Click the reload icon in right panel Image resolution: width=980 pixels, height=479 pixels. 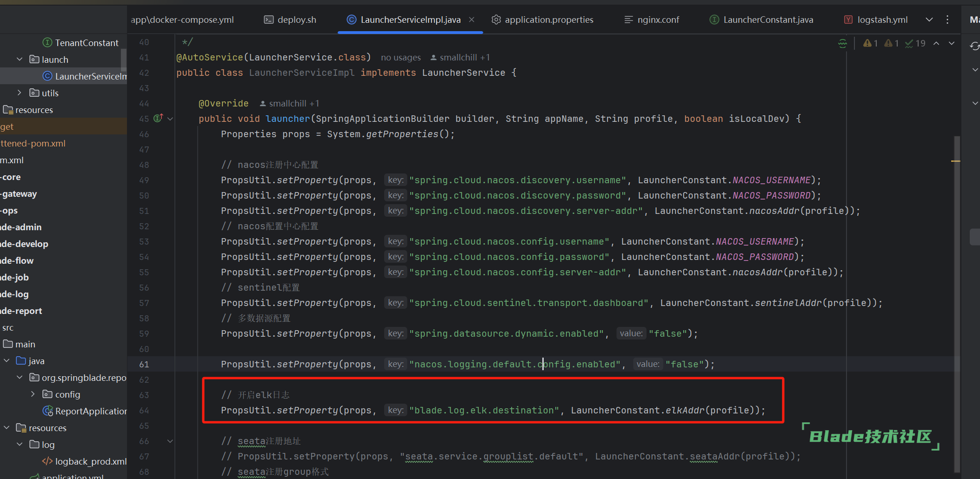pos(974,46)
